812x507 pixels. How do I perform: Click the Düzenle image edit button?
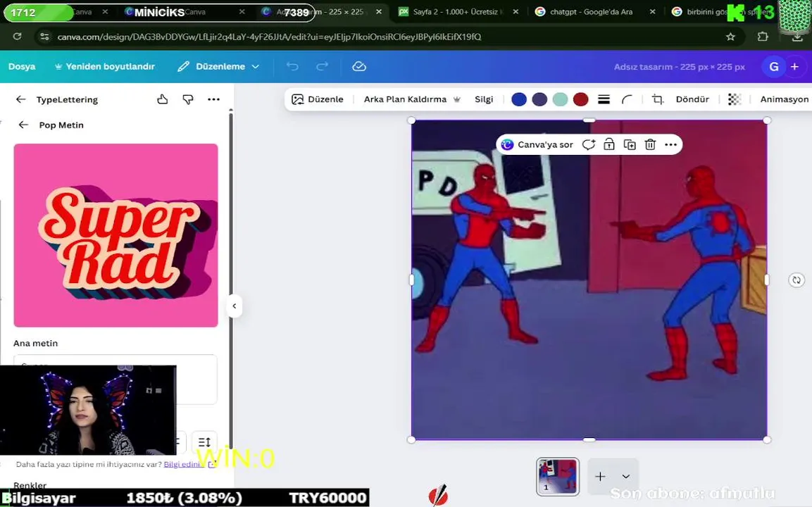click(318, 99)
